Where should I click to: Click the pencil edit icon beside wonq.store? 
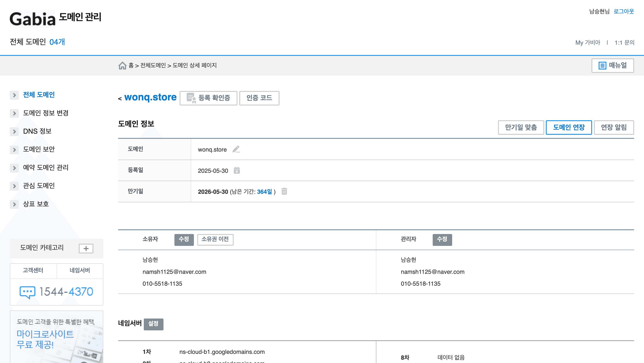(236, 149)
